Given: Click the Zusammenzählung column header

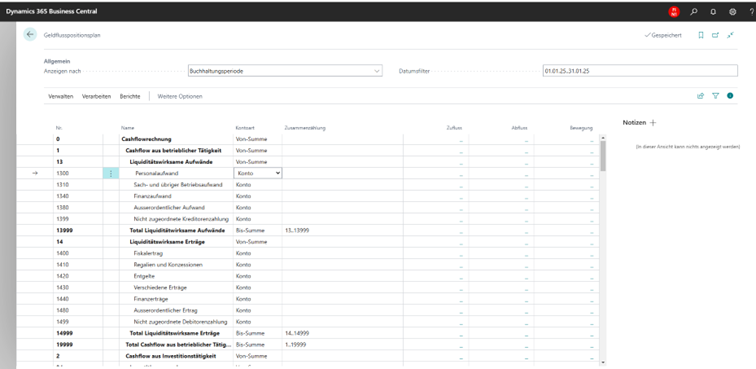Looking at the screenshot, I should tap(305, 128).
